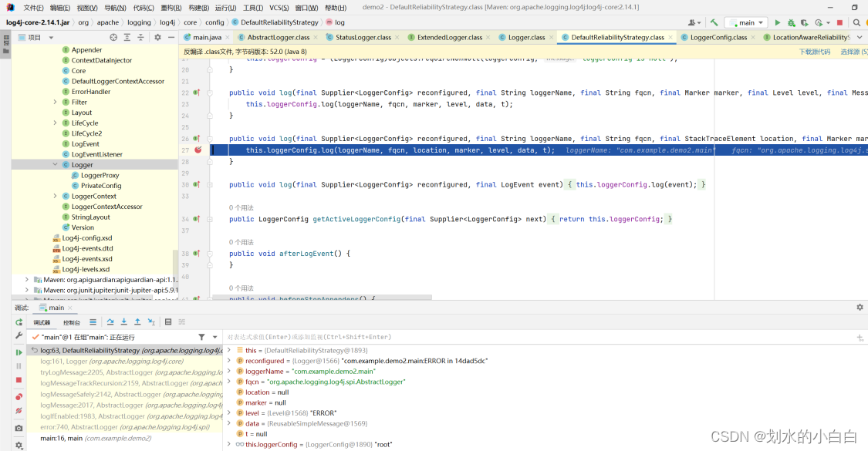Screen dimensions: 868x451
Task: Open debug tool window settings gear on right
Action: coord(860,307)
